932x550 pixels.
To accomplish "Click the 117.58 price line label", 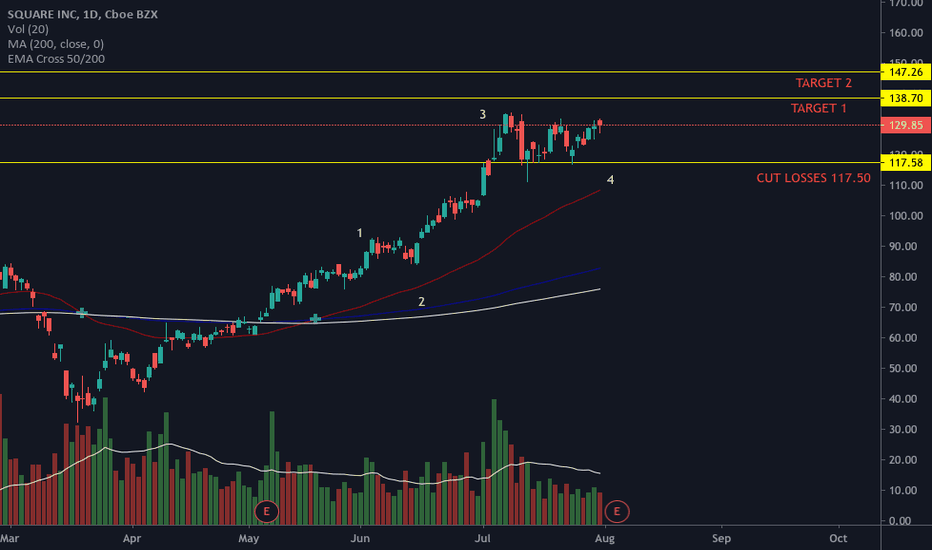I will [x=905, y=162].
